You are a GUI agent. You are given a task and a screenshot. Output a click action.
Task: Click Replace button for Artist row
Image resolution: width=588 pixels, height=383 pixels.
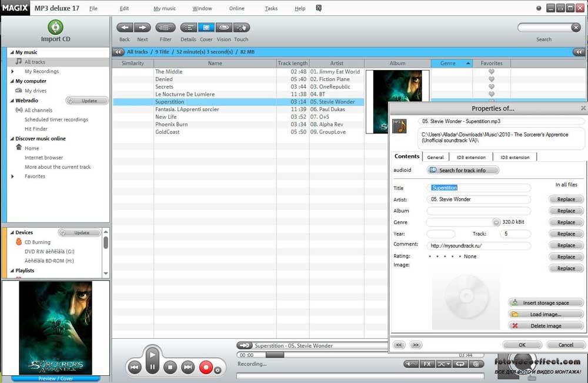pyautogui.click(x=566, y=199)
